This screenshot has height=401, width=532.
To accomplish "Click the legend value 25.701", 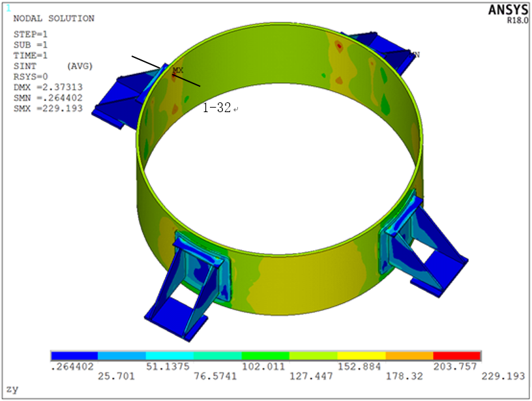I will [116, 376].
